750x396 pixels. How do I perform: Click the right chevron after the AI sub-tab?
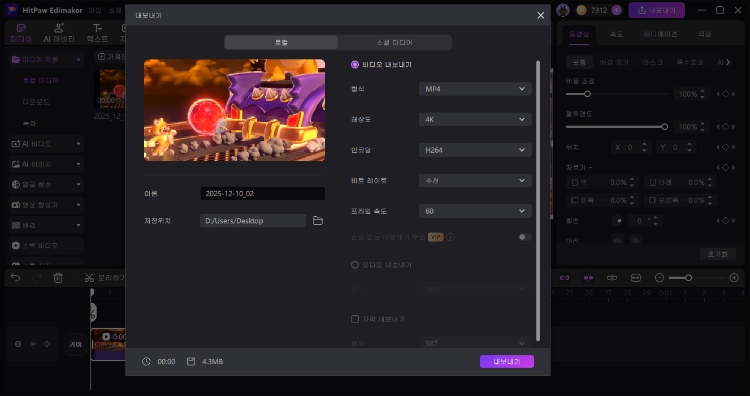coord(728,62)
